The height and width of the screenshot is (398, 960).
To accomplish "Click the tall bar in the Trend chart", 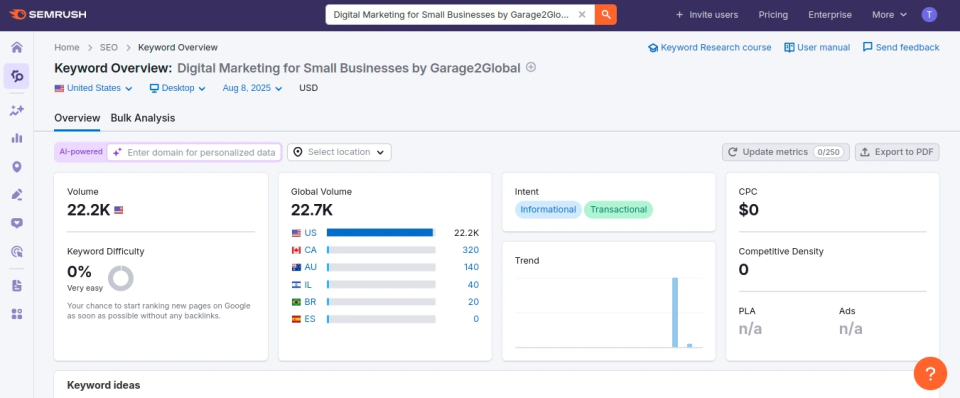I will 675,312.
